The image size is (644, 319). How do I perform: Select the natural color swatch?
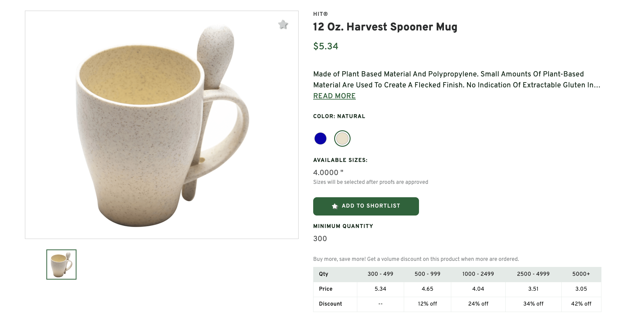tap(342, 138)
